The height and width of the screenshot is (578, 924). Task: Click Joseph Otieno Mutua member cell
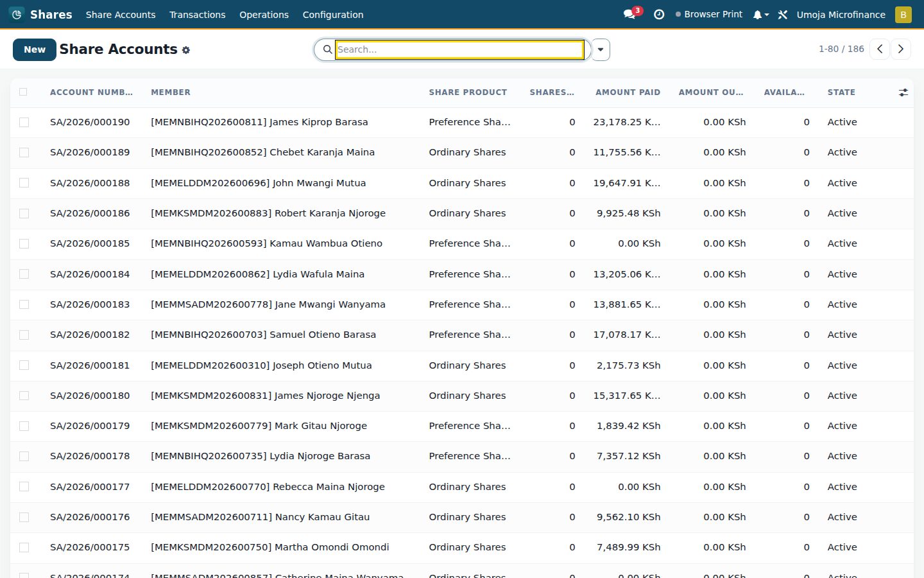[261, 365]
